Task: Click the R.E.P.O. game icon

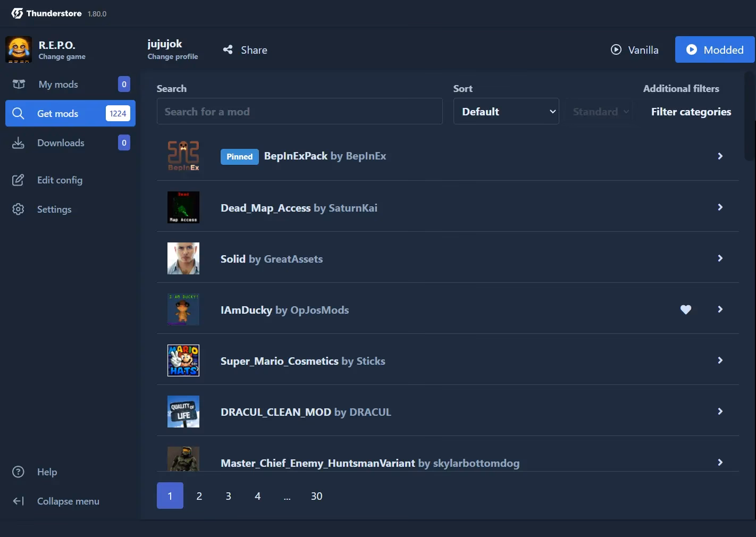Action: [19, 49]
